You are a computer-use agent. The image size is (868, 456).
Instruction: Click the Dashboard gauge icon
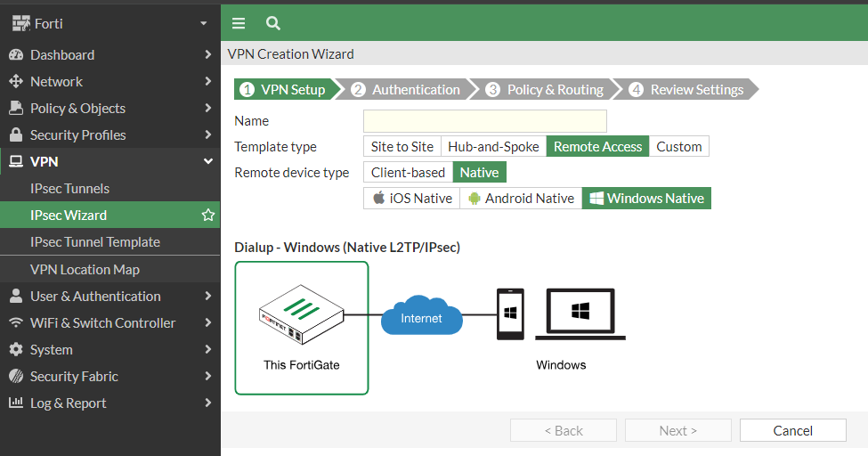point(16,54)
